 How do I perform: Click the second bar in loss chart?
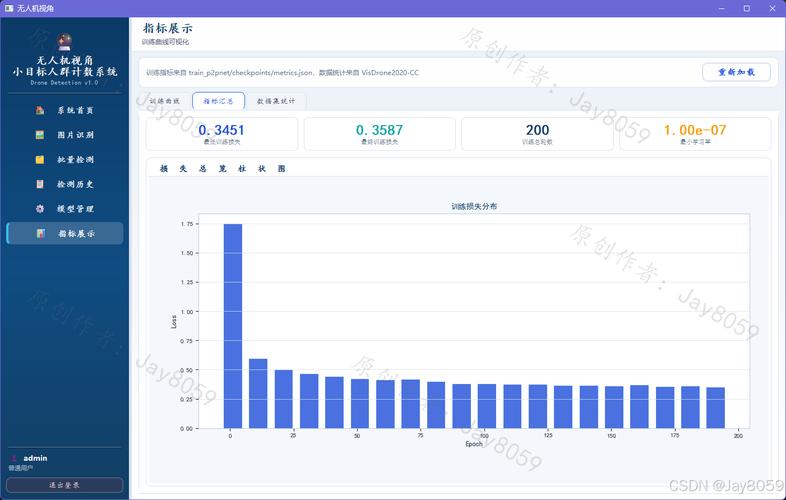click(258, 394)
